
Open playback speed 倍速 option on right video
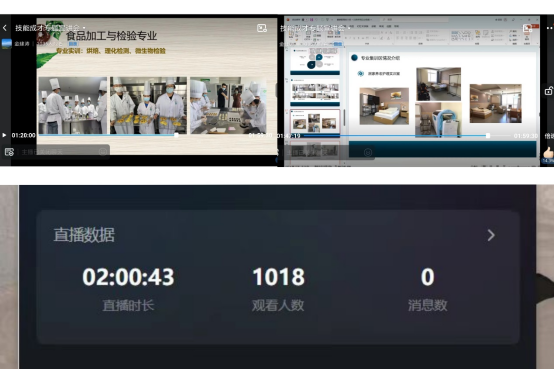point(549,136)
